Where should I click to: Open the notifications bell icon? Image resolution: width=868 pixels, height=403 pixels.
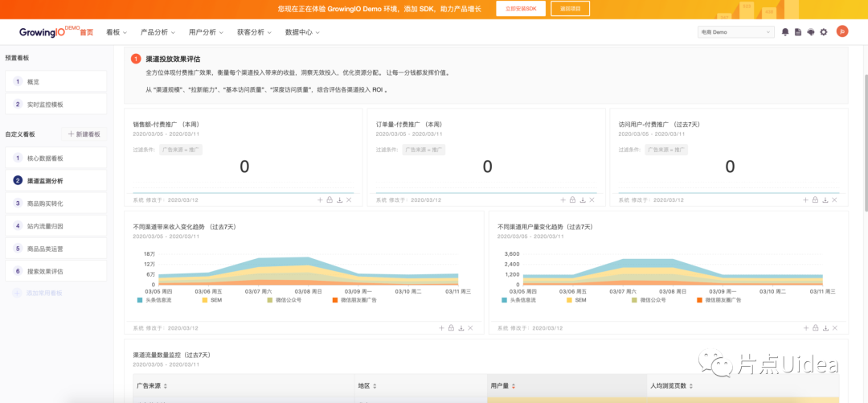coord(785,32)
